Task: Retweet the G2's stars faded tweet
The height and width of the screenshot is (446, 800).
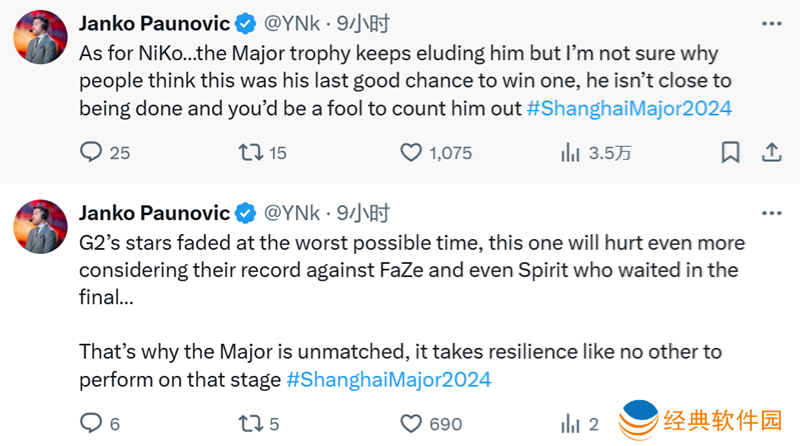Action: tap(250, 424)
